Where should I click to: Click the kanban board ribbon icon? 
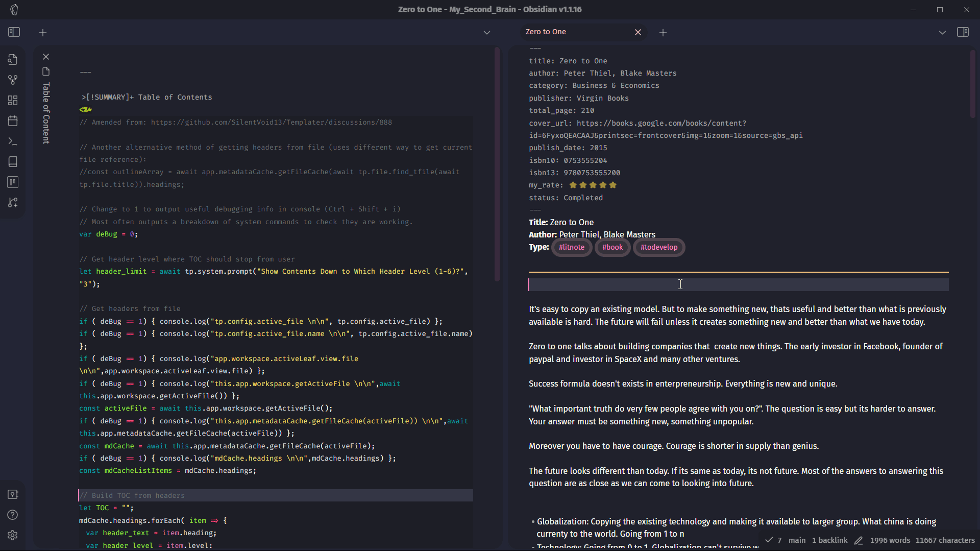tap(13, 182)
